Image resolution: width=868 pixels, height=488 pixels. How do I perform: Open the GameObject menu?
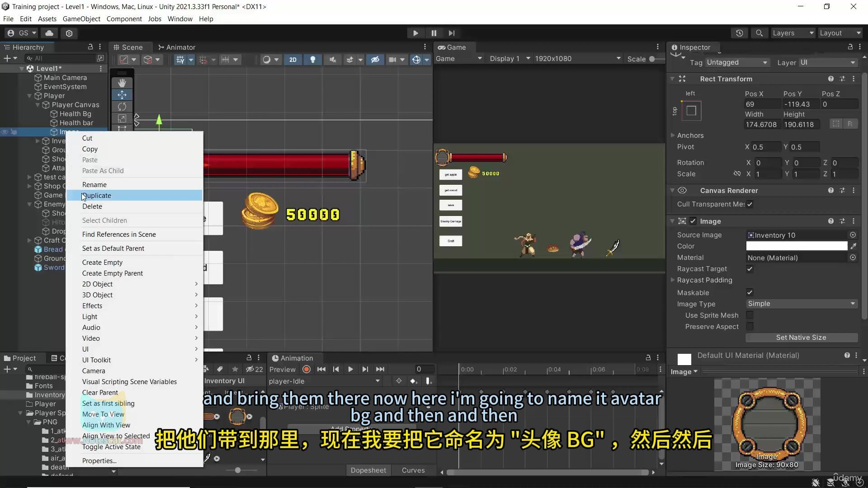pos(81,19)
